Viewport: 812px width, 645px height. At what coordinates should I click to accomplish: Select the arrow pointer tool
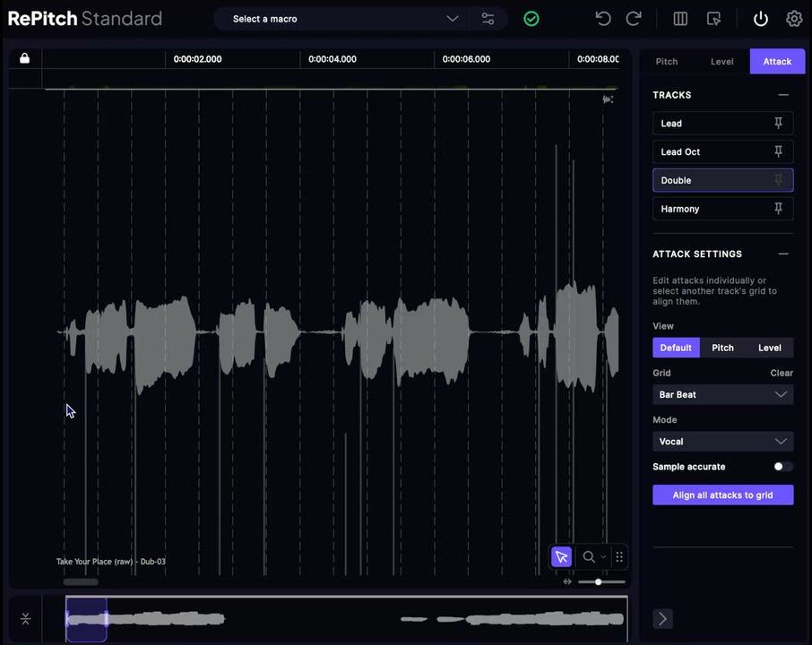[561, 557]
